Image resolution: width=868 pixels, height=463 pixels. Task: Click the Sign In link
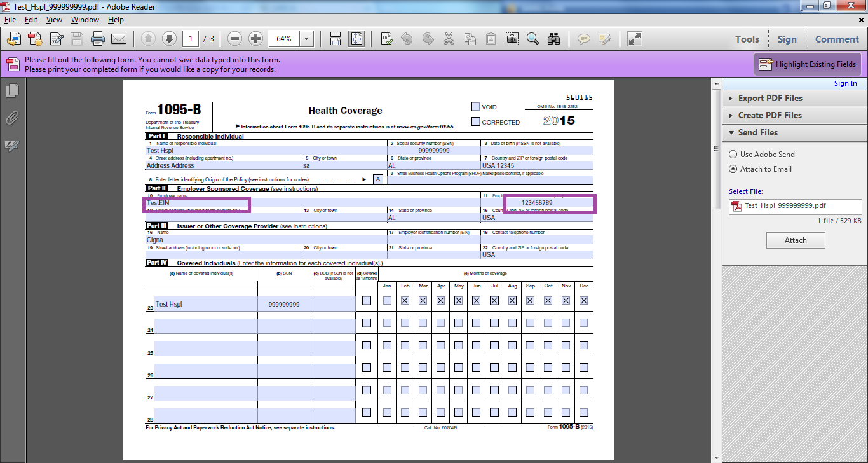click(x=845, y=83)
